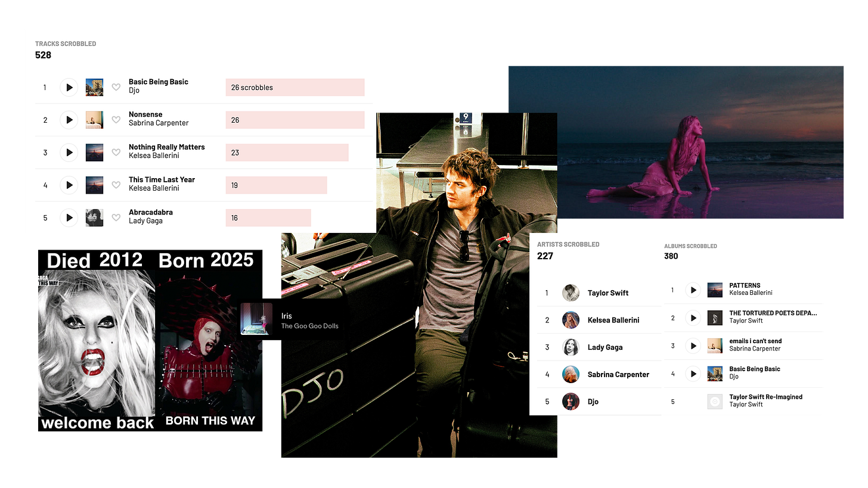Play Nonsense by Sabrina Carpenter
This screenshot has width=868, height=488.
tap(69, 120)
